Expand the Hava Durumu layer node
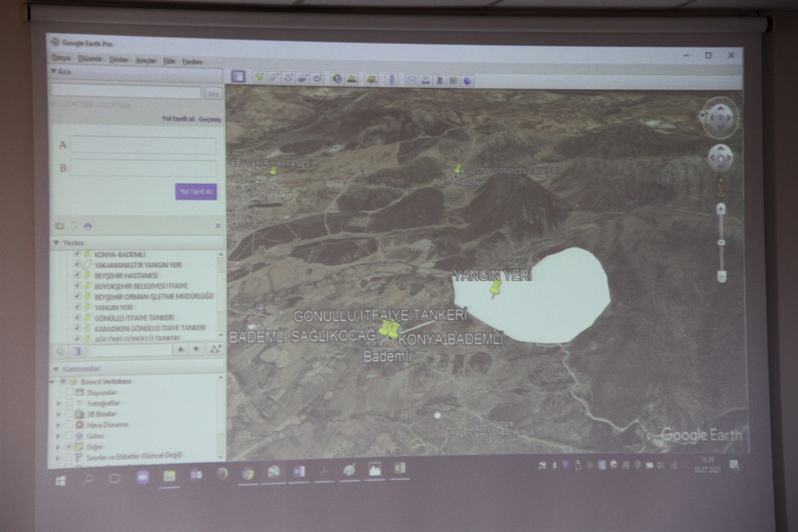Image resolution: width=798 pixels, height=532 pixels. [x=59, y=424]
